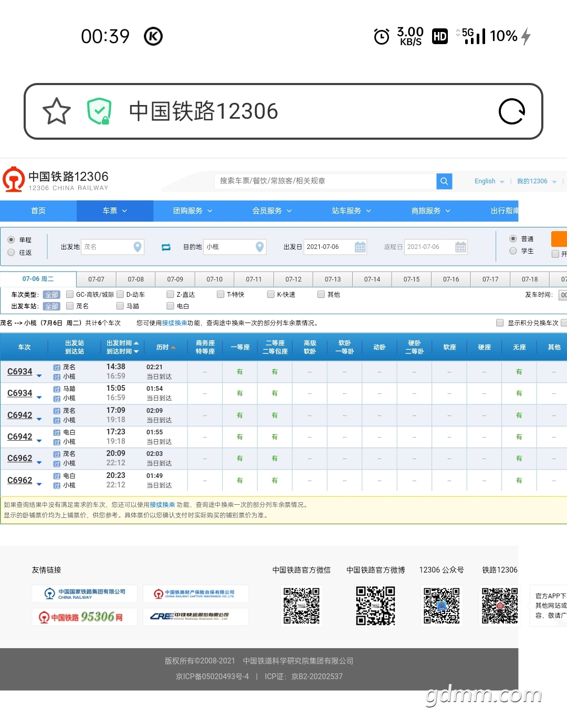The width and height of the screenshot is (567, 728).
Task: Select 学生 ticket type radio
Action: tap(513, 251)
